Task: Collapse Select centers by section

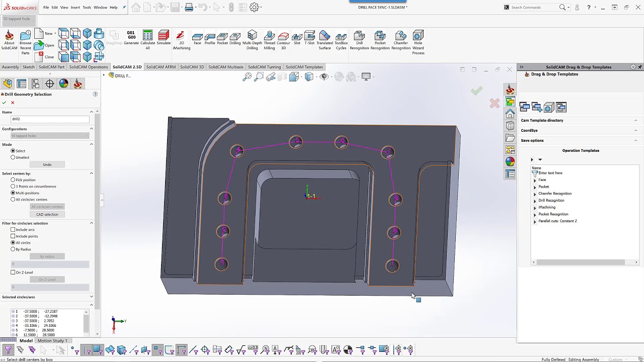Action: tap(92, 173)
